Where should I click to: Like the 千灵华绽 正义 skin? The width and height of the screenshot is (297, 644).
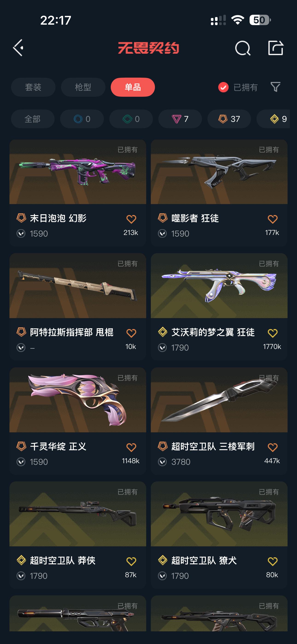(131, 447)
